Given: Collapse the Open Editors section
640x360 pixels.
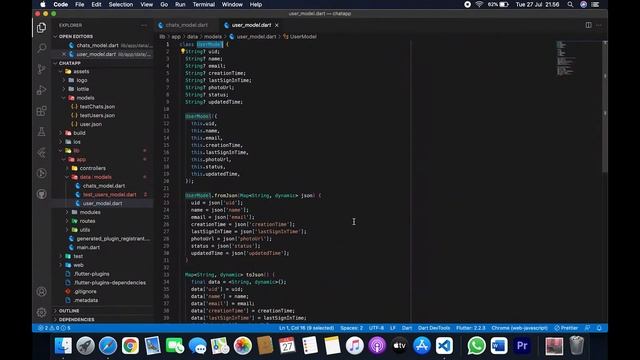Looking at the screenshot, I should pos(76,36).
